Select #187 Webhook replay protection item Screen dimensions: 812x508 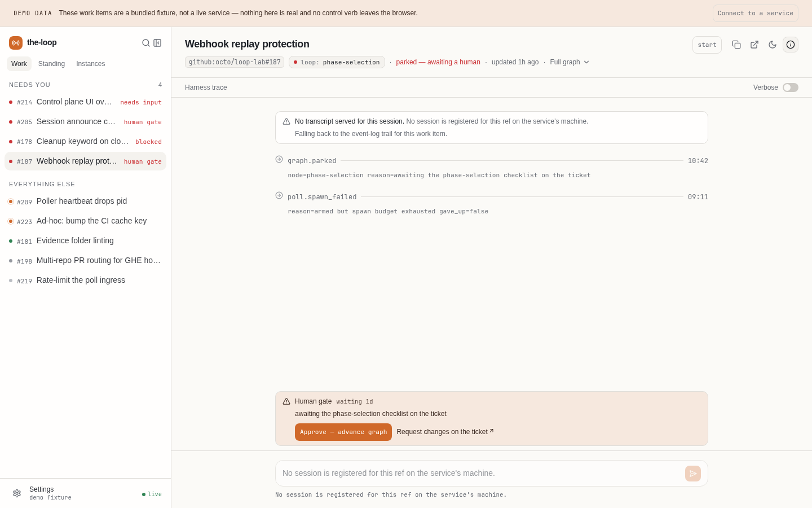coord(85,161)
